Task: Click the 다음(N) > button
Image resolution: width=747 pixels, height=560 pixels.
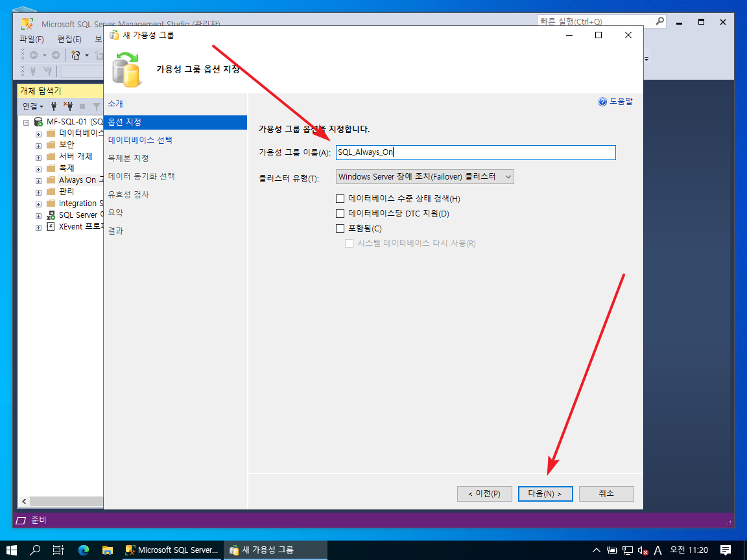Action: (545, 494)
